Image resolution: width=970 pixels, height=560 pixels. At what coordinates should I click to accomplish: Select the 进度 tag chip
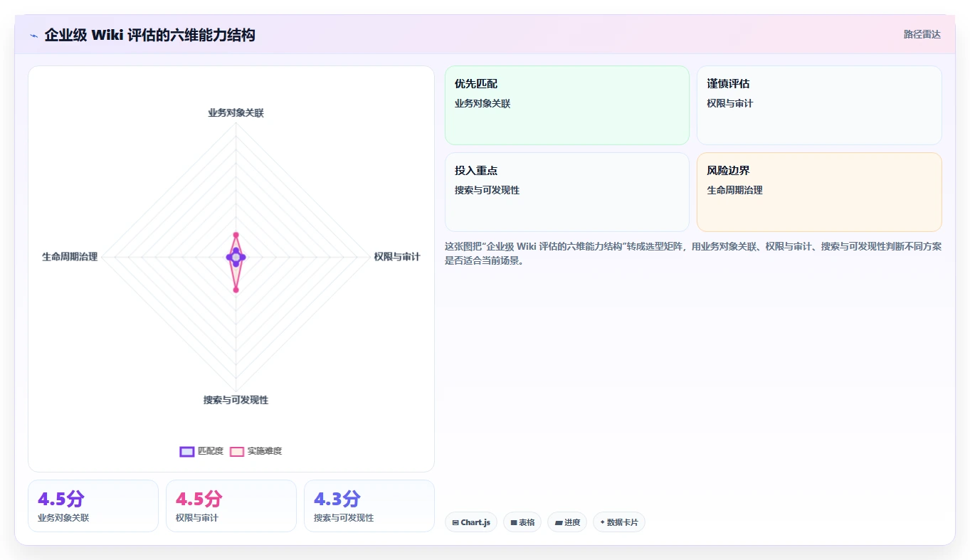tap(567, 522)
